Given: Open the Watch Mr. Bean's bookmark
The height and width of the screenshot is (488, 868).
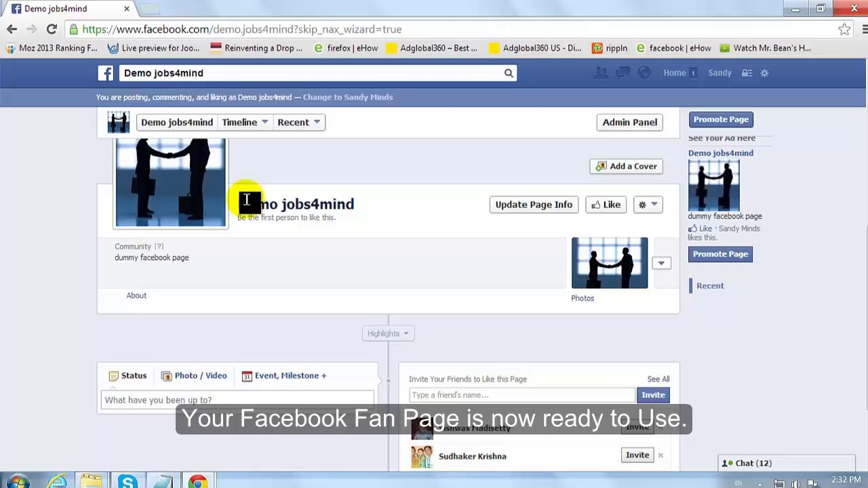Looking at the screenshot, I should pyautogui.click(x=766, y=48).
